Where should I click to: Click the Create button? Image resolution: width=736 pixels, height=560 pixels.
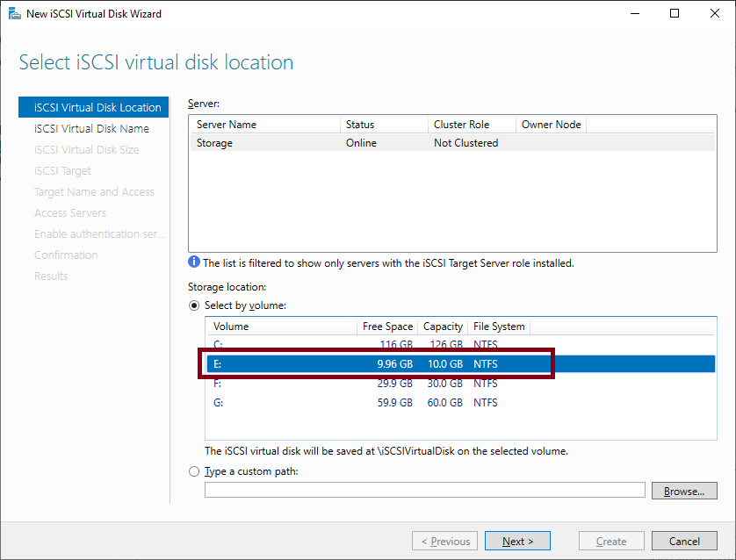tap(611, 541)
